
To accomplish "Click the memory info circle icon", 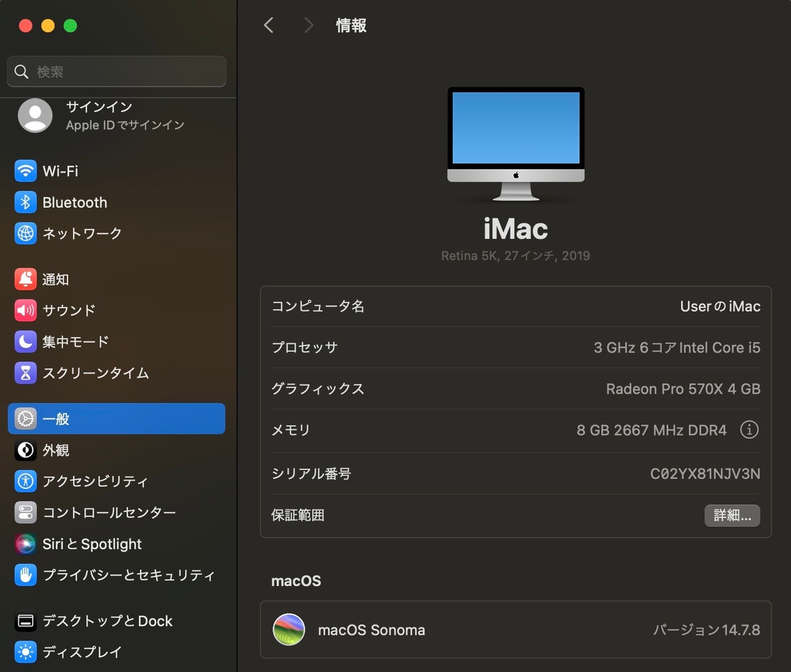I will [749, 430].
